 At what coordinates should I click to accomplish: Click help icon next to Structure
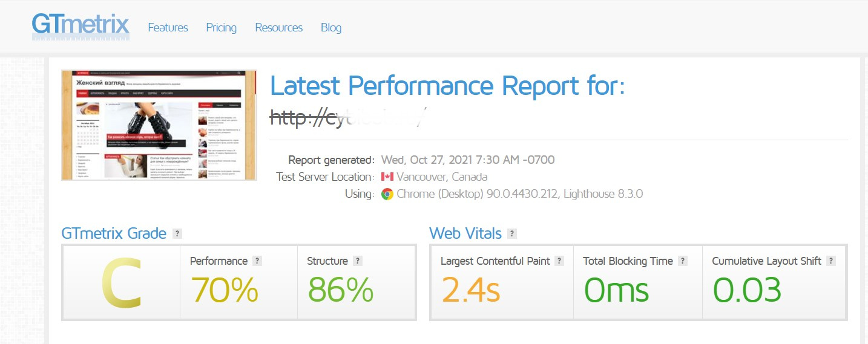(358, 261)
